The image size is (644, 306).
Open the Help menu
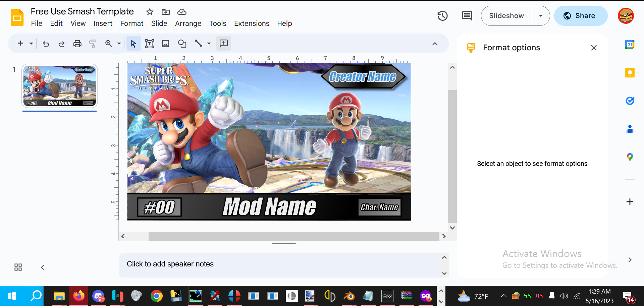pyautogui.click(x=284, y=23)
